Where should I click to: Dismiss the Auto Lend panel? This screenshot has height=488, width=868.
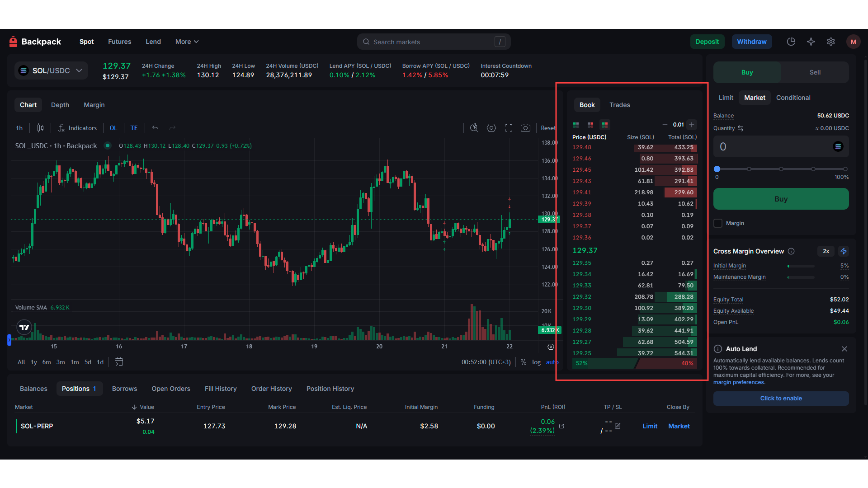[844, 349]
